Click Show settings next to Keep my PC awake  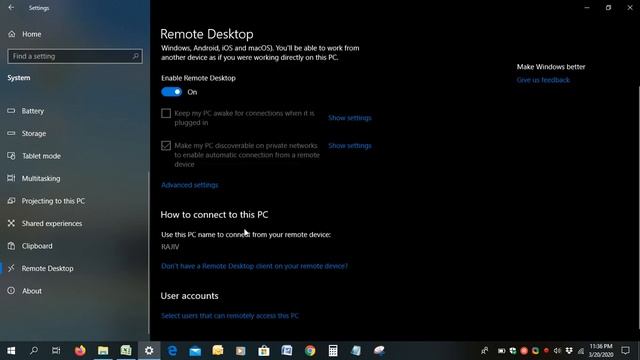(350, 118)
